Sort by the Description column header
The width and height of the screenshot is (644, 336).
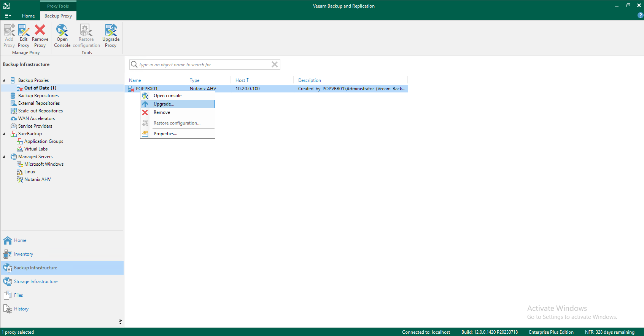(310, 80)
